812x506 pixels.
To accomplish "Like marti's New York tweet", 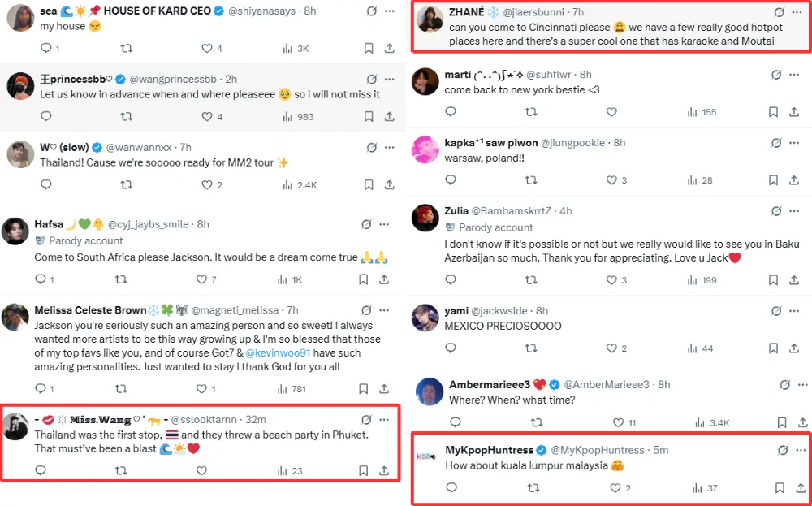I will 611,112.
